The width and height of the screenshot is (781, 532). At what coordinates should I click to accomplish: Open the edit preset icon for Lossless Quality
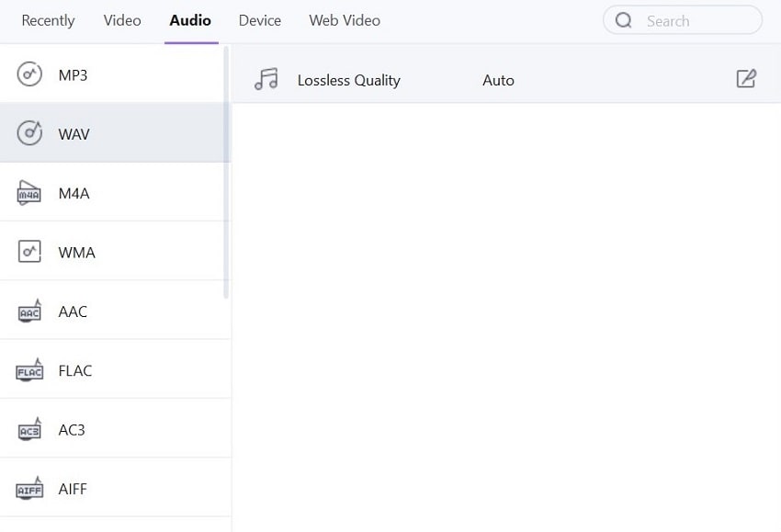coord(746,79)
